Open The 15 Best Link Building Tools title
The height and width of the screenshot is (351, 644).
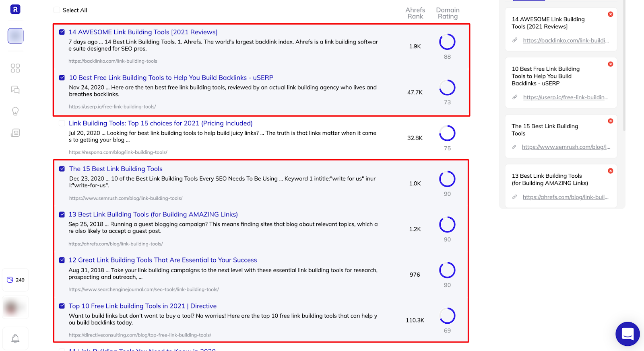116,169
